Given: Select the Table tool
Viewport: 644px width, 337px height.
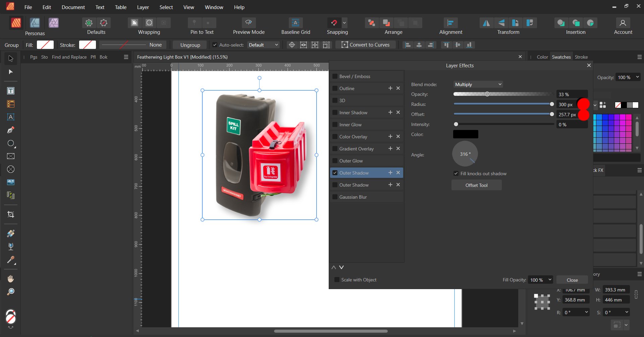Looking at the screenshot, I should coord(11,104).
